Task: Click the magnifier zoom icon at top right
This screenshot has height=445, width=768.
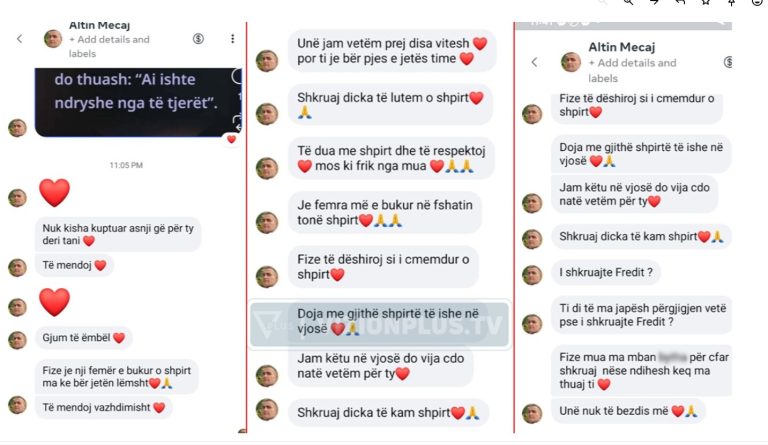Action: pos(628,2)
